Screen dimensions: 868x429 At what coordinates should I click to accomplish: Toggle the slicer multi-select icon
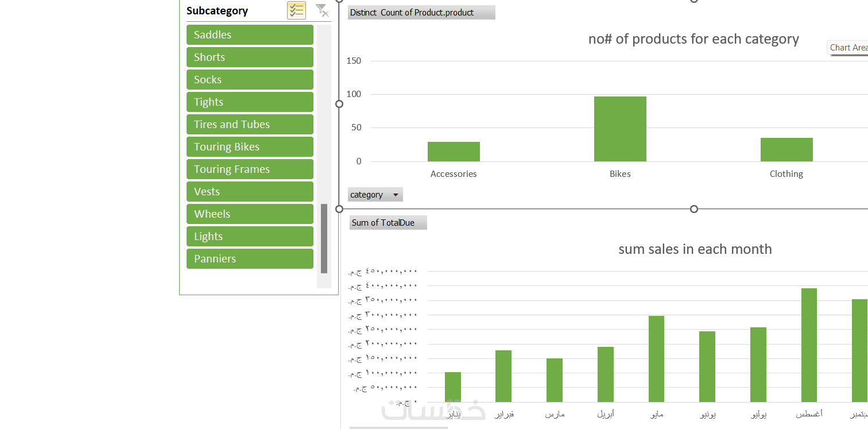296,10
